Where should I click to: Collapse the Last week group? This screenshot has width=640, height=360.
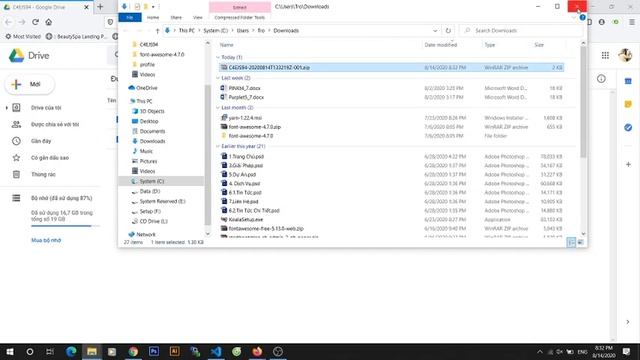click(218, 78)
